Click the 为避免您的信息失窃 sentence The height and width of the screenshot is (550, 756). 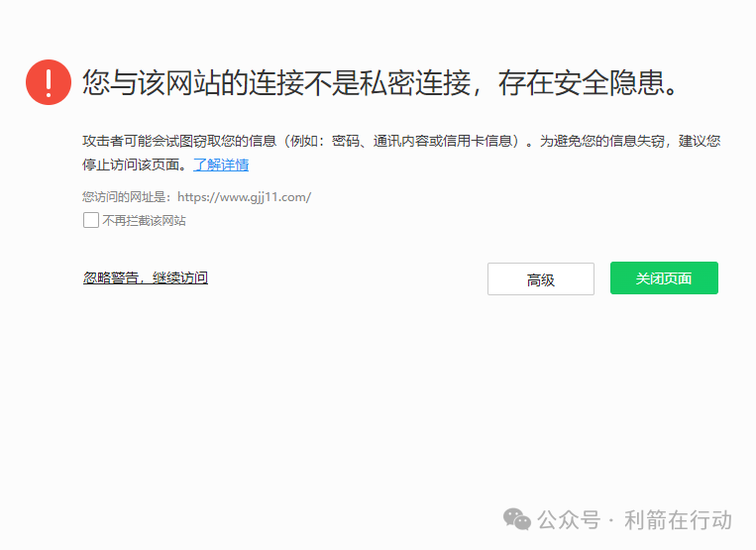click(602, 141)
